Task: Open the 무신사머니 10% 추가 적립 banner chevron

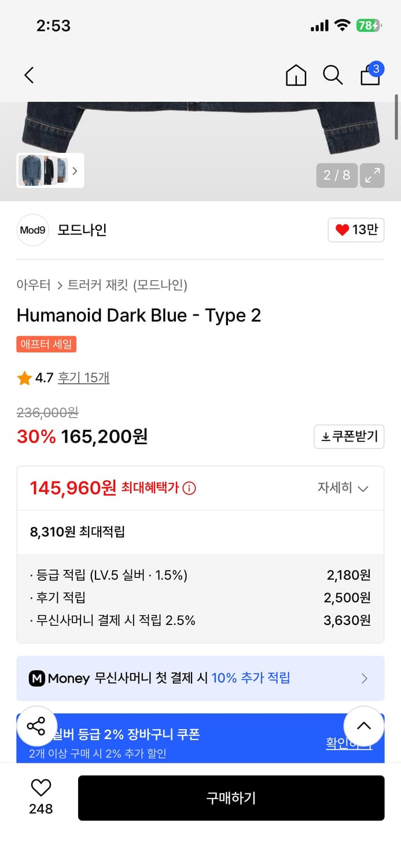Action: [x=364, y=678]
